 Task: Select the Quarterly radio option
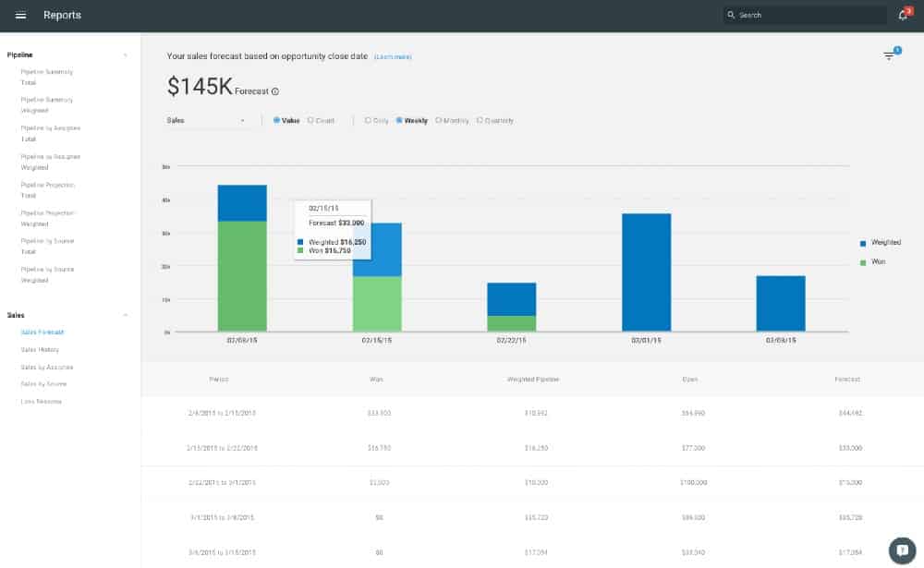tap(495, 121)
